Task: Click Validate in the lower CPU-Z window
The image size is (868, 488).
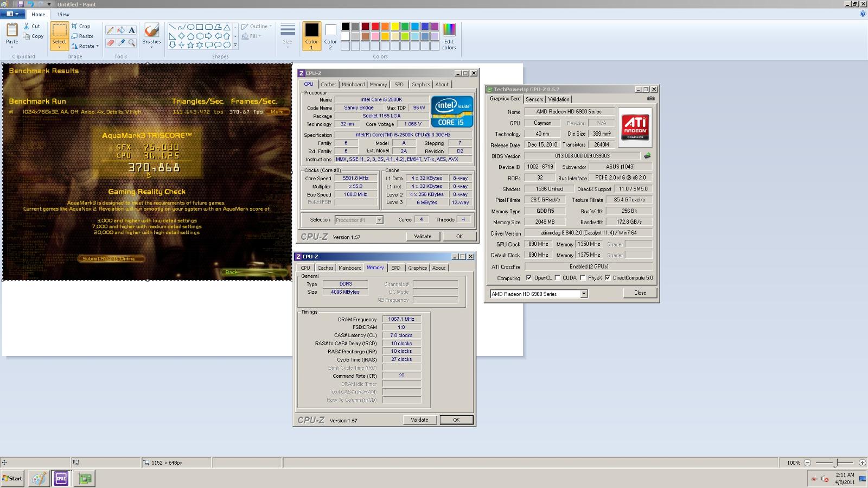Action: [x=419, y=420]
